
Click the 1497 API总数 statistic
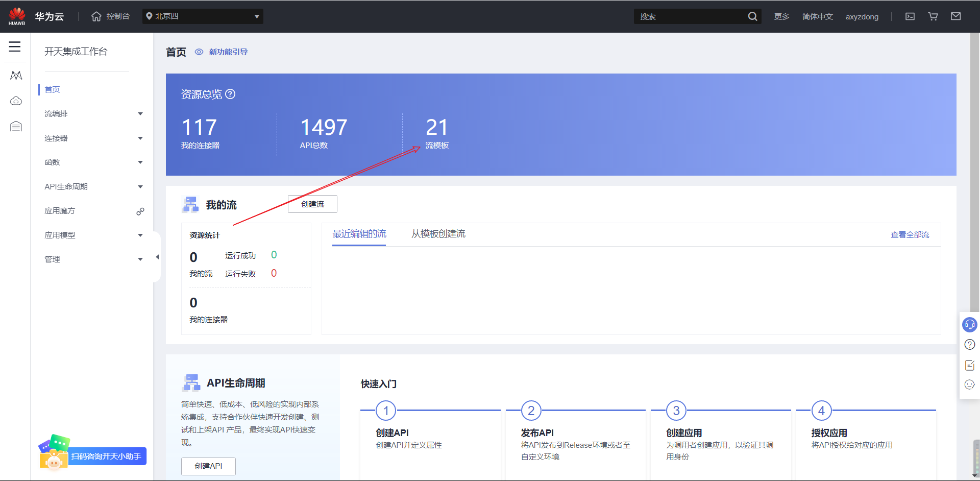coord(324,133)
